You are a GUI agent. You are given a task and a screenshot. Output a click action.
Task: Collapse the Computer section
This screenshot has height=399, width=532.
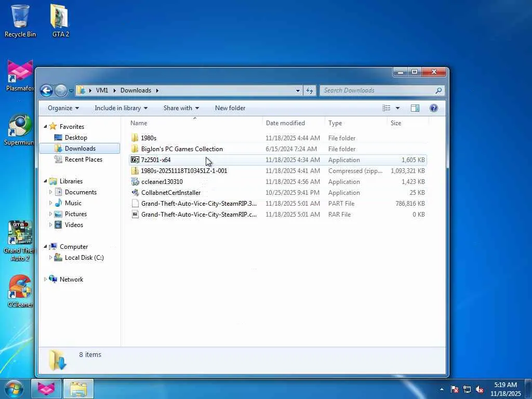click(x=45, y=247)
